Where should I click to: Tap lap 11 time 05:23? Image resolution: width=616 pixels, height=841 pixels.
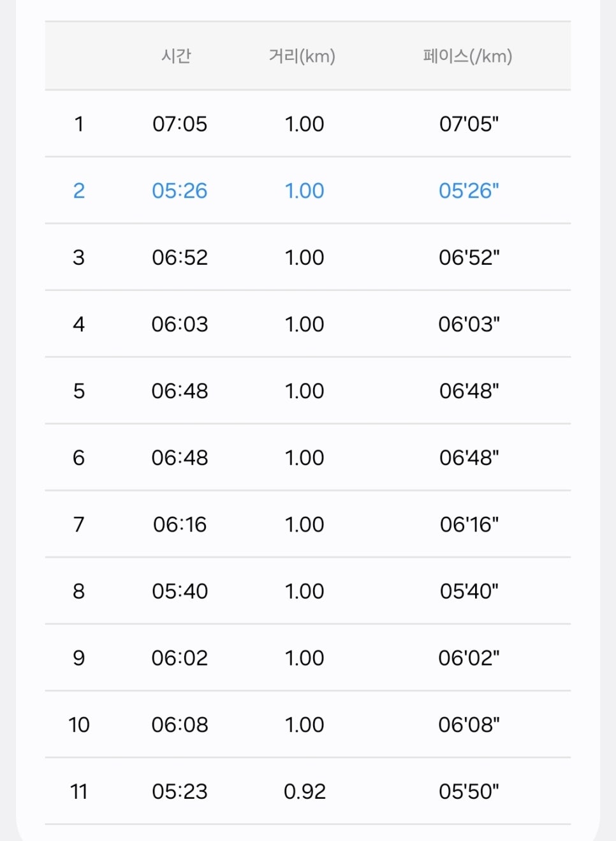(180, 791)
